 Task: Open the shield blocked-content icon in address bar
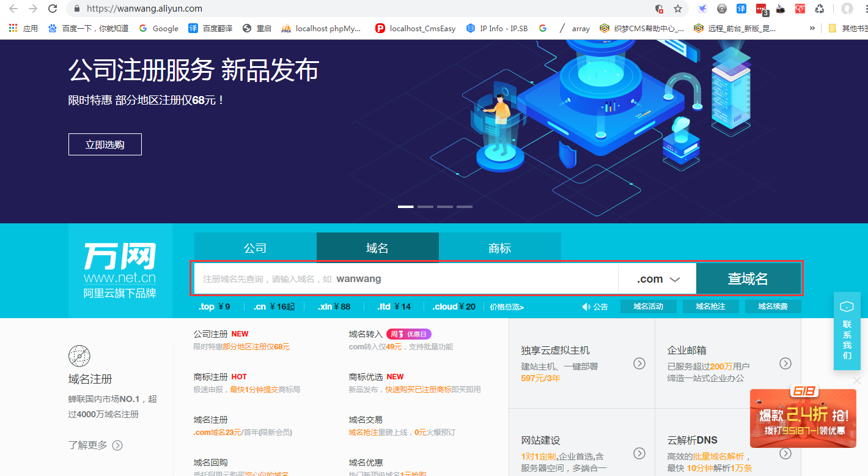(x=659, y=9)
